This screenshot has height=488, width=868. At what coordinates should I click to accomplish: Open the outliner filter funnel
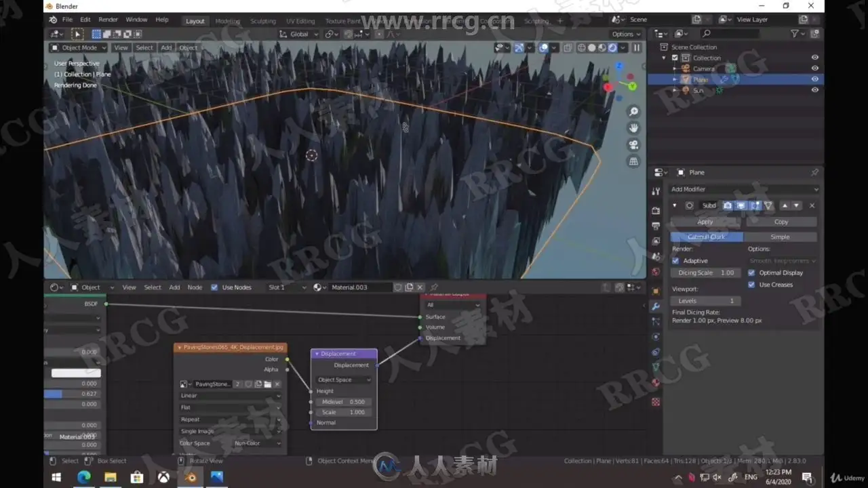click(795, 33)
